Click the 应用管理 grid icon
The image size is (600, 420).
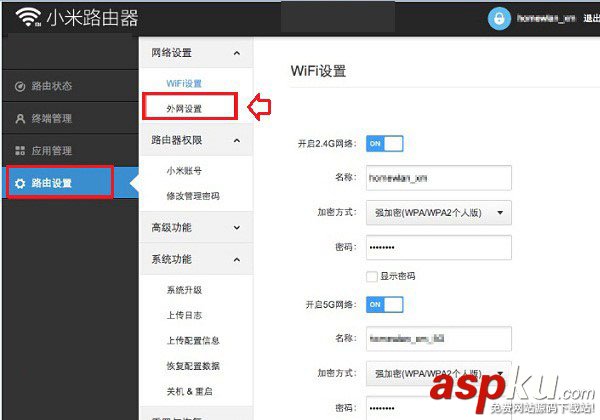pos(20,151)
